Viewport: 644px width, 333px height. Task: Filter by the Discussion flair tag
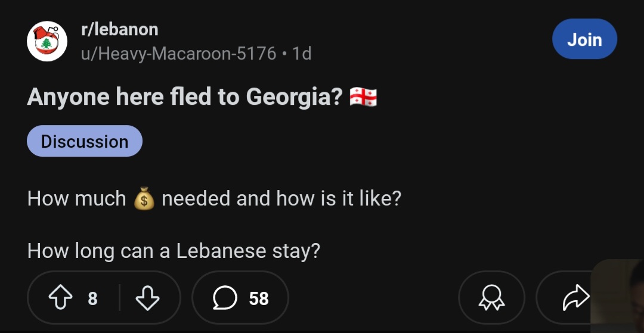84,141
